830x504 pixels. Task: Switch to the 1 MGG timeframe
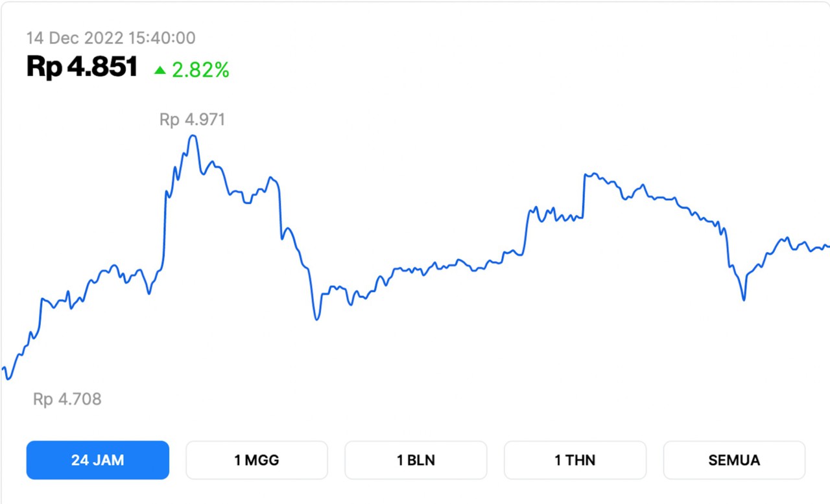pyautogui.click(x=256, y=460)
